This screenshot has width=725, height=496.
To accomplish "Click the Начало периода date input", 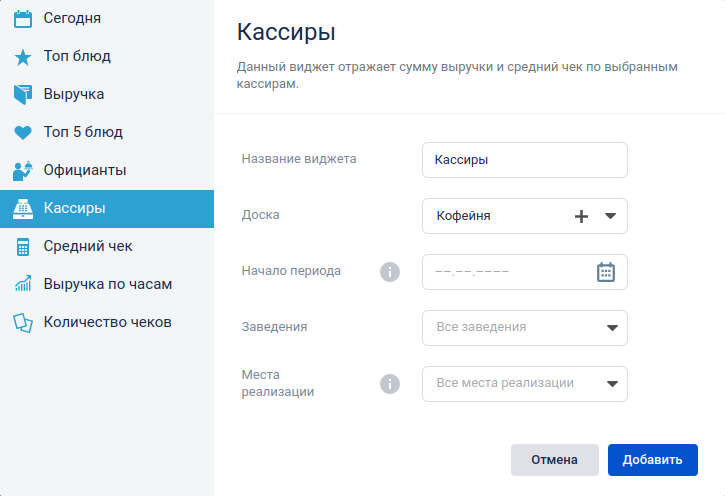I will click(x=509, y=272).
